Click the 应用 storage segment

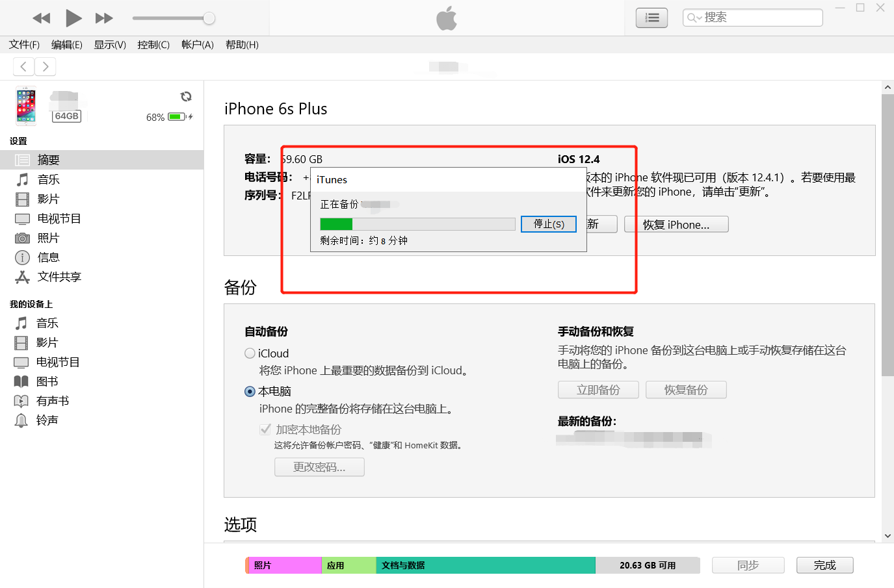tap(349, 565)
